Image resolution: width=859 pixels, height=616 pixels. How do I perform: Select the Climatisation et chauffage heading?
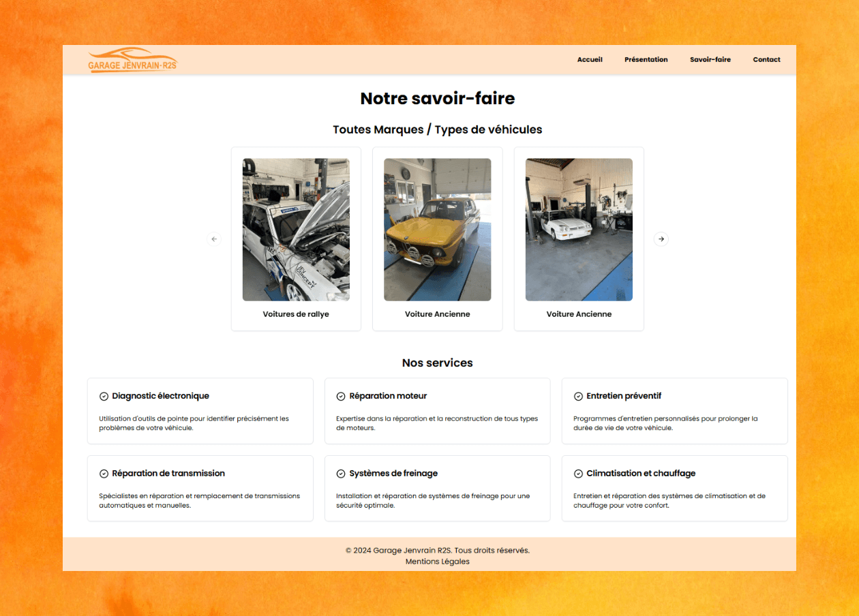point(641,474)
